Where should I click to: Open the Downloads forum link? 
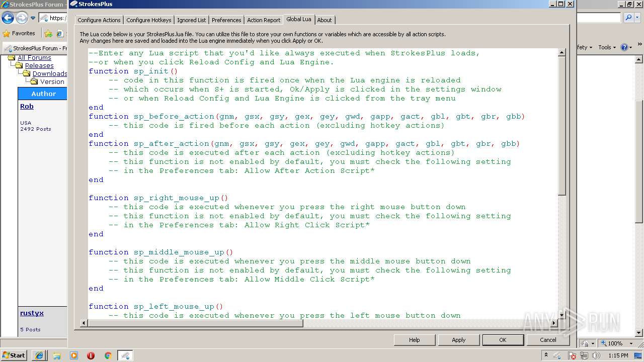point(50,74)
